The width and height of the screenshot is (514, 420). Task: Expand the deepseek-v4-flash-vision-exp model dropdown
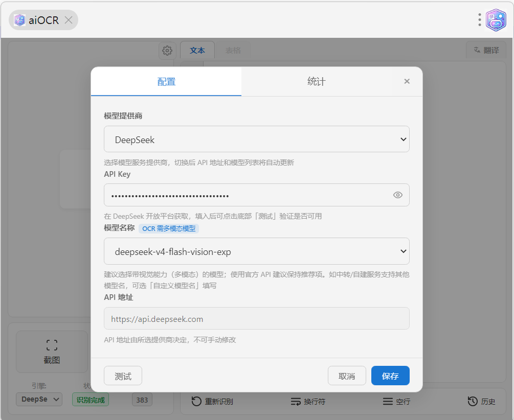click(x=257, y=251)
